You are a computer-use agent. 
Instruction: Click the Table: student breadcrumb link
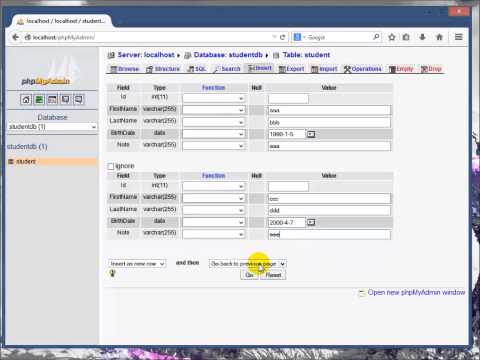click(x=306, y=55)
